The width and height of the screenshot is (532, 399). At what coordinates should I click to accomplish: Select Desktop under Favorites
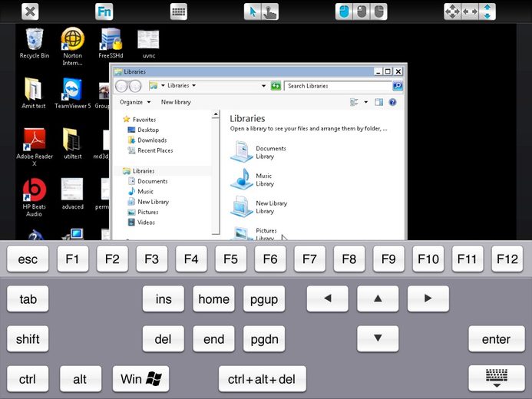pos(143,130)
